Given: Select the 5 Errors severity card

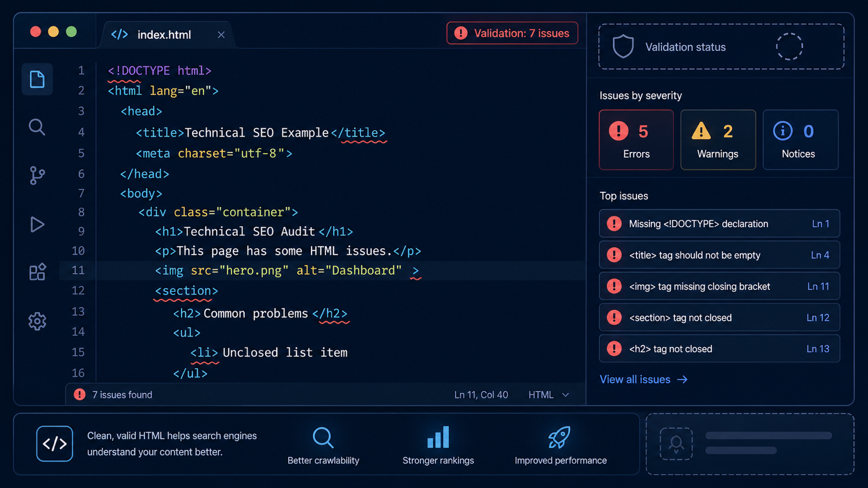Looking at the screenshot, I should (636, 140).
